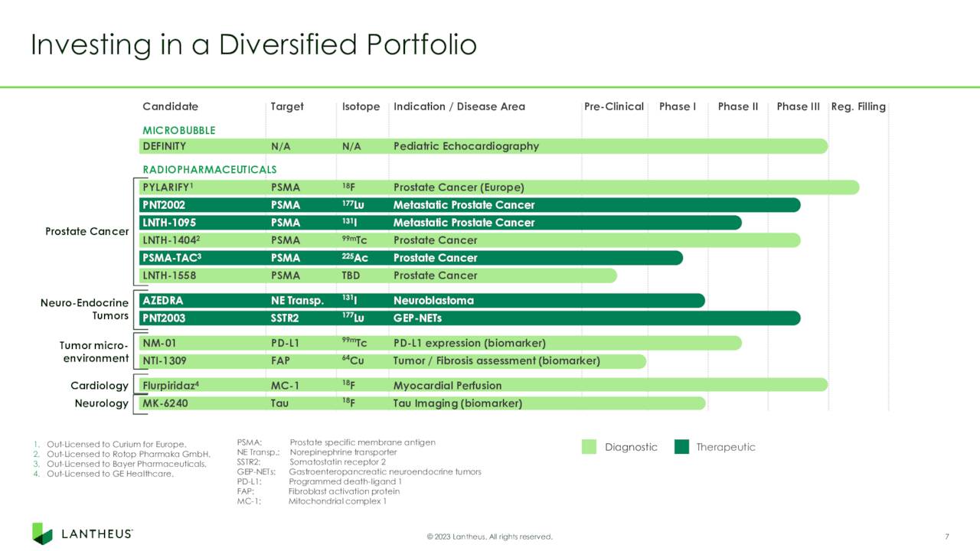This screenshot has height=551, width=980.
Task: Select the PYLARIFY candidate name
Action: (x=168, y=187)
